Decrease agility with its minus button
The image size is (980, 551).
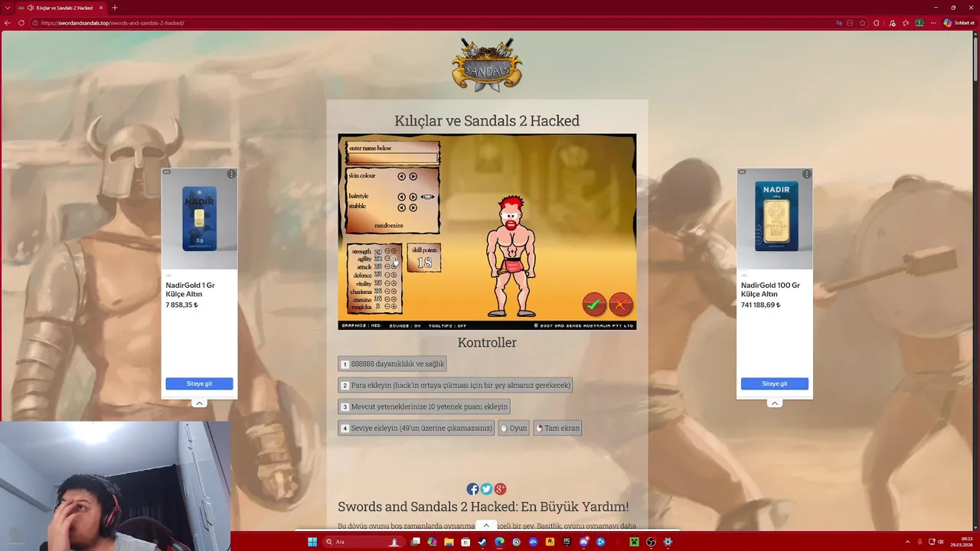387,259
